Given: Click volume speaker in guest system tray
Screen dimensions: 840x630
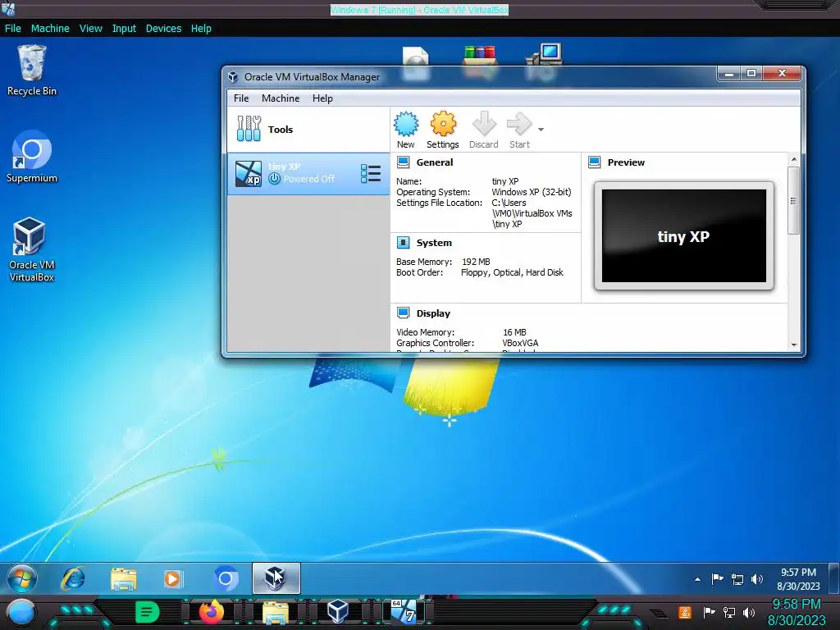Looking at the screenshot, I should tap(757, 579).
